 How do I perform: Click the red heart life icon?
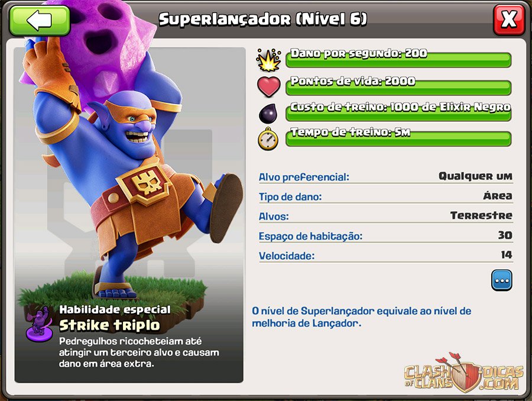click(x=269, y=86)
